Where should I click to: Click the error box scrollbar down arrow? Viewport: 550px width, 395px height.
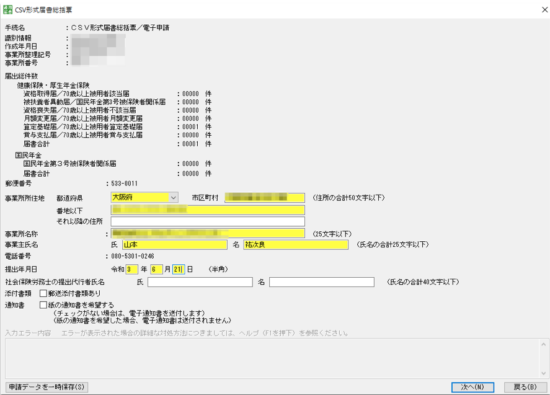(x=543, y=373)
